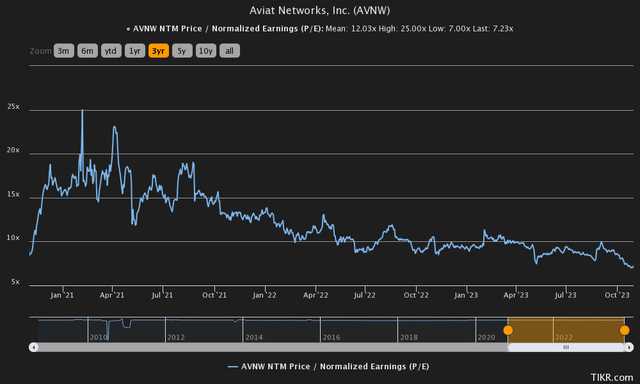Click the navigator scrollbar right arrow

[629, 347]
